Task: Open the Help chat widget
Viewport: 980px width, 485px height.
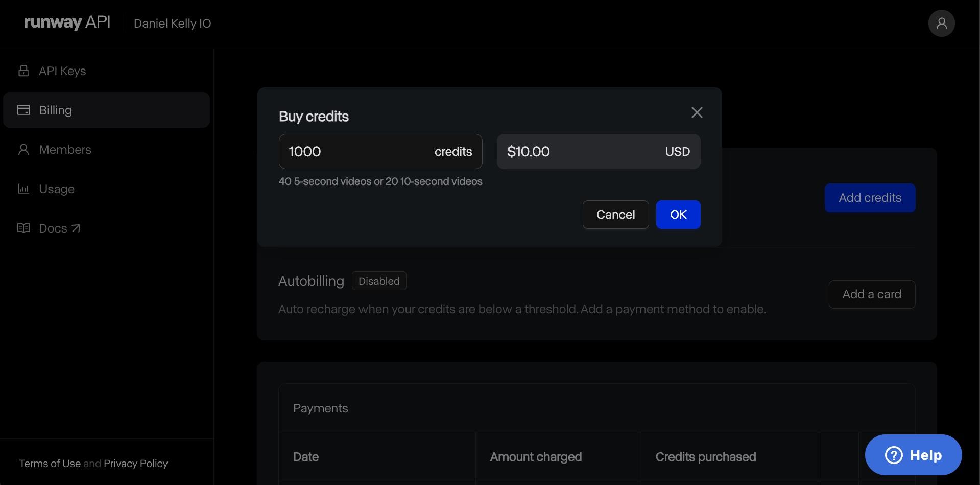Action: coord(913,455)
